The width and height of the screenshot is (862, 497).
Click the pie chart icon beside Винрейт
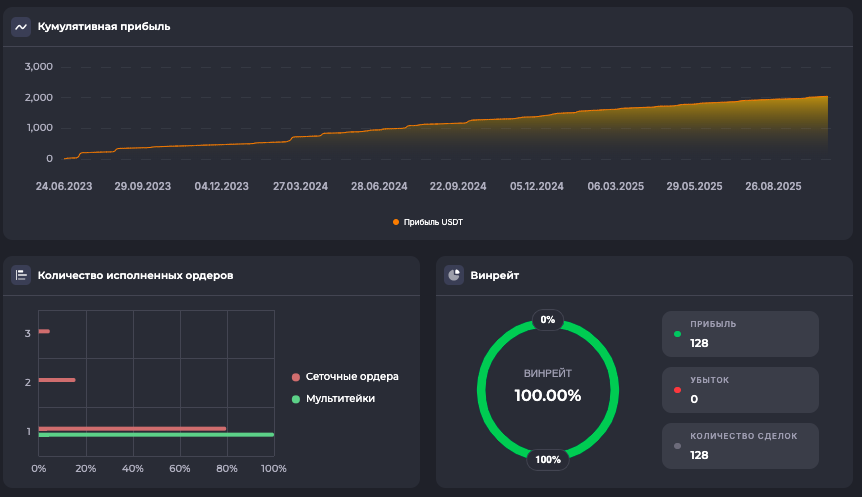[x=454, y=275]
